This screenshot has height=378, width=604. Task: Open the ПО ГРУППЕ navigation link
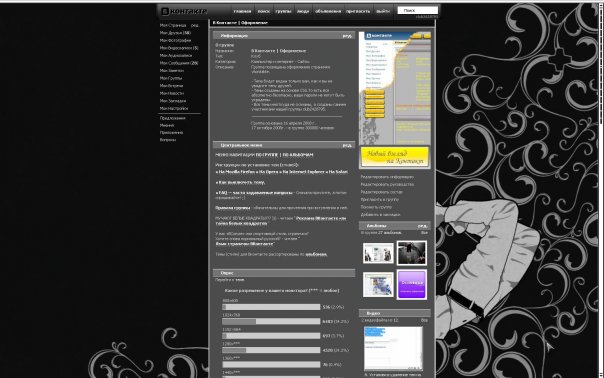click(267, 155)
